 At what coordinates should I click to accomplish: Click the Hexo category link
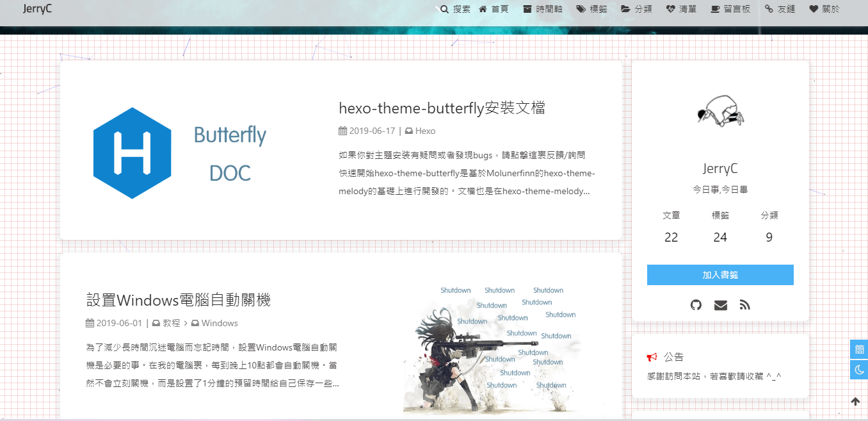[425, 131]
